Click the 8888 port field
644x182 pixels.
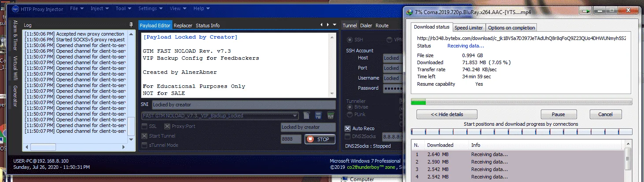291,139
